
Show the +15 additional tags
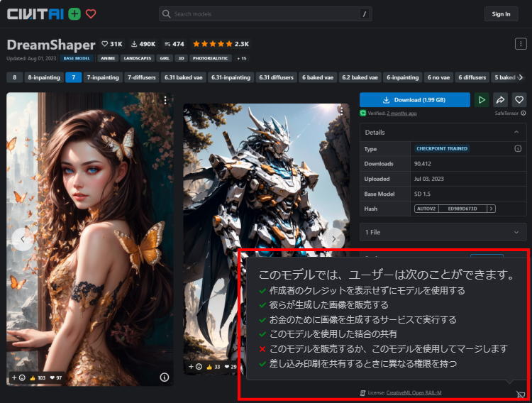[x=242, y=58]
